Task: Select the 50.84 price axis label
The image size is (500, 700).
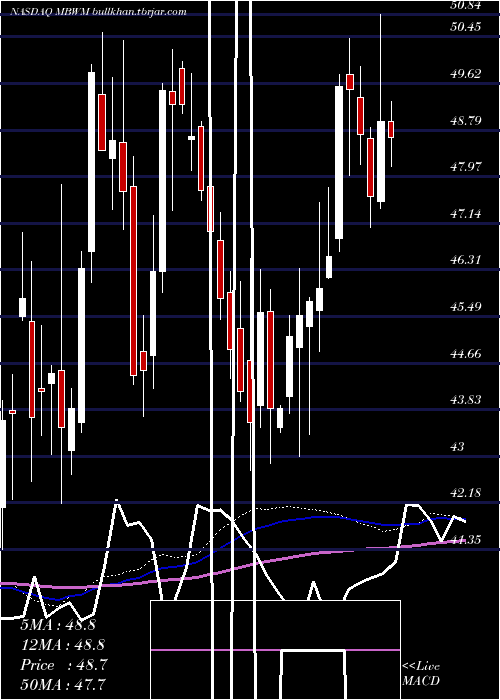Action: click(x=466, y=5)
